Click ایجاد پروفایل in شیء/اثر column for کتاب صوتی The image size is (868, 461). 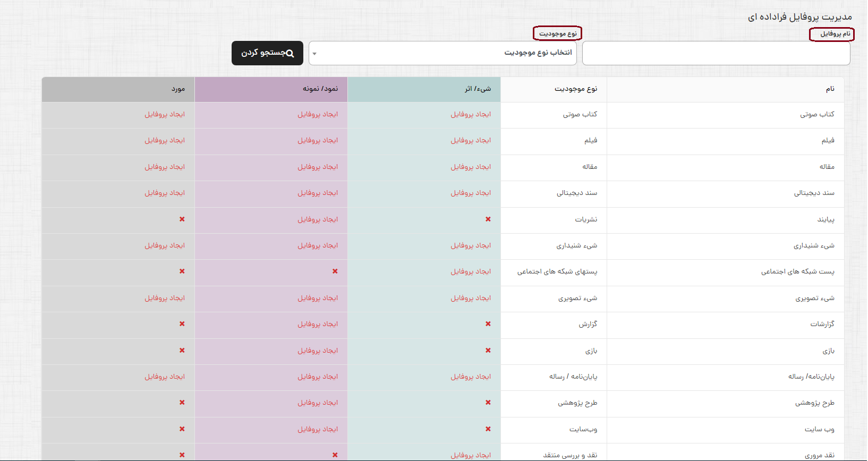tap(471, 114)
